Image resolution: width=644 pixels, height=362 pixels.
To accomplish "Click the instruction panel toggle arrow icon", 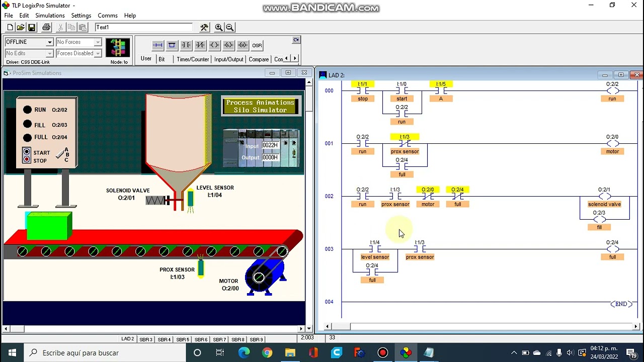I will (x=296, y=40).
